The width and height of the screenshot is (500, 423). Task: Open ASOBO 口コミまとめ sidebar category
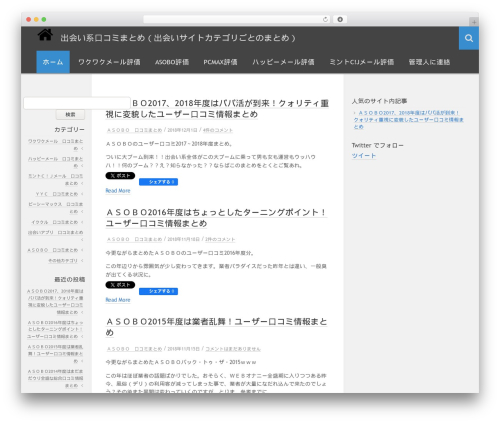(53, 250)
